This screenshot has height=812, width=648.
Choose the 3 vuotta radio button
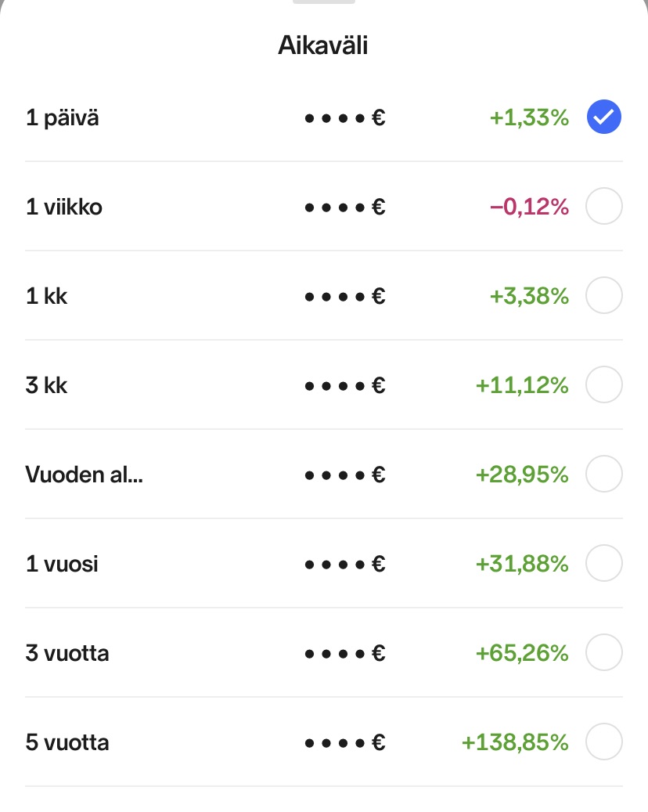tap(604, 652)
